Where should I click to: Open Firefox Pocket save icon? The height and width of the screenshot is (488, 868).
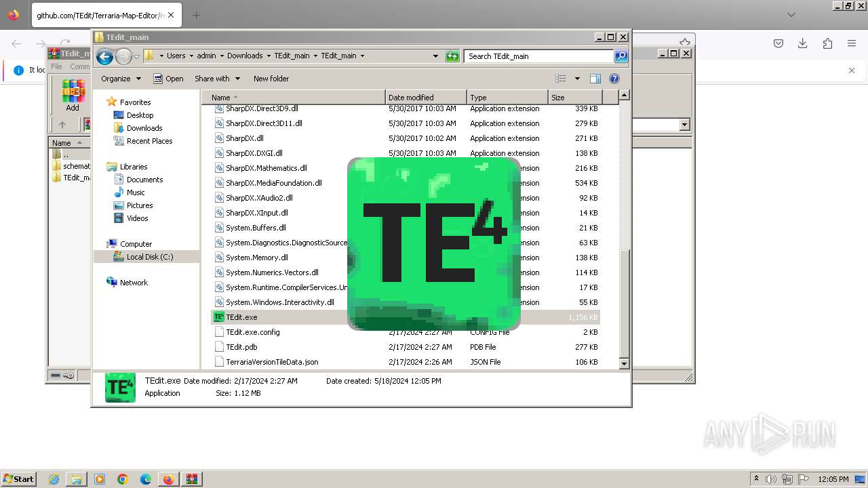[778, 43]
